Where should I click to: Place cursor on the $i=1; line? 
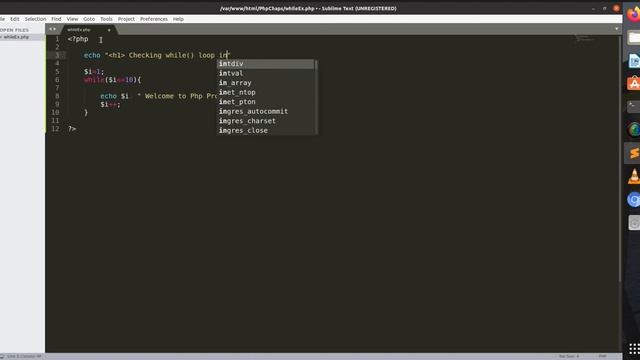pos(94,72)
